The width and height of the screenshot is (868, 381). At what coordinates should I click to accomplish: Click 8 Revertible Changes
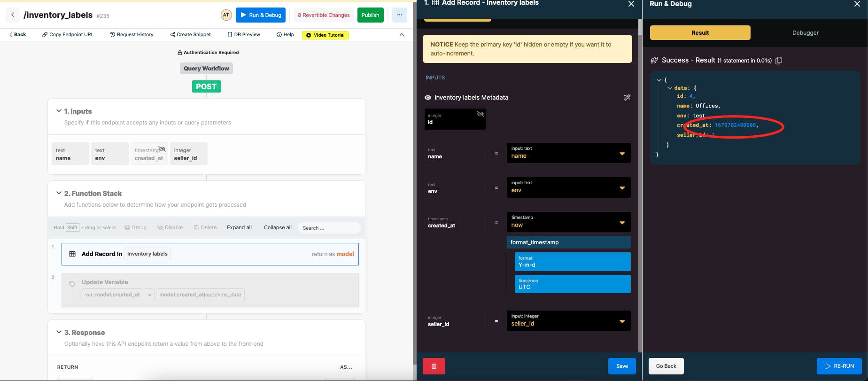pyautogui.click(x=324, y=15)
